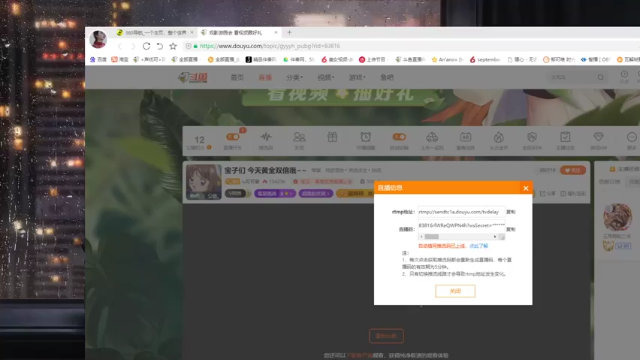This screenshot has height=360, width=640.
Task: Open the audio waveform tool
Action: [266, 137]
